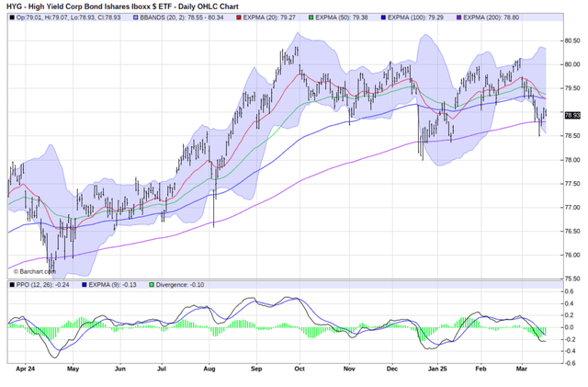Click the red EXPMA (20) legend swatch

pyautogui.click(x=239, y=17)
